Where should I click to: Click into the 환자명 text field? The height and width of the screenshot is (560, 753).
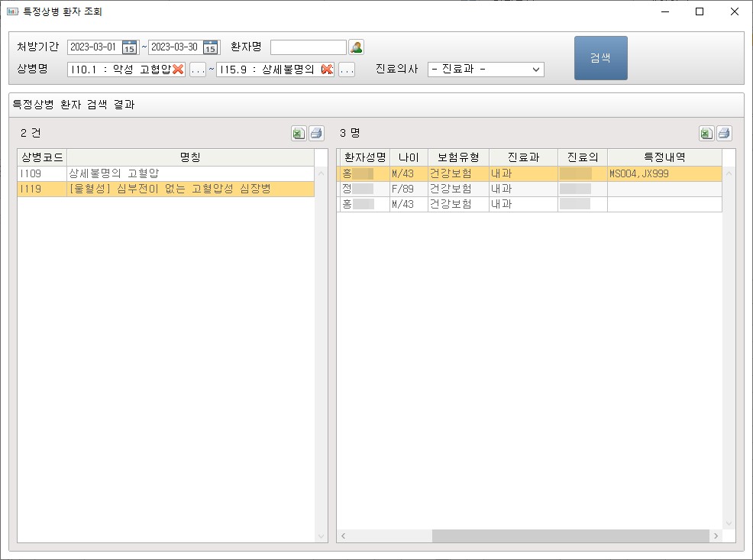tap(308, 47)
